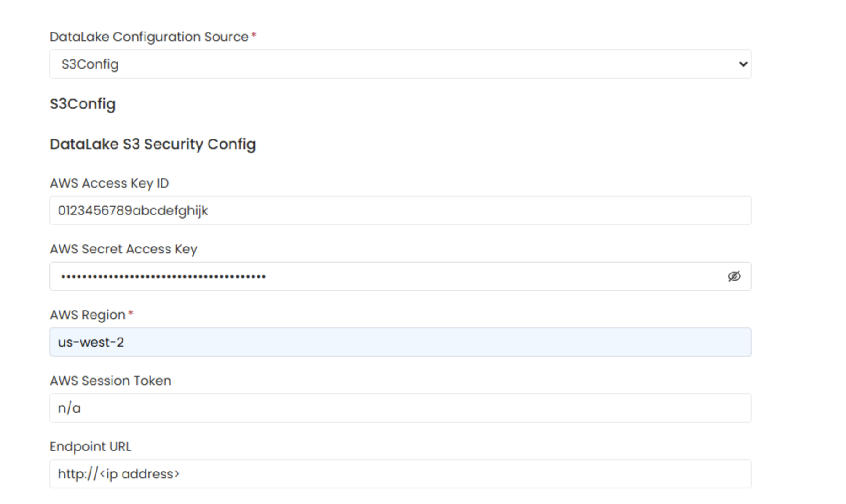This screenshot has height=504, width=846.
Task: Select the AWS Region input with us-west-2
Action: point(400,342)
